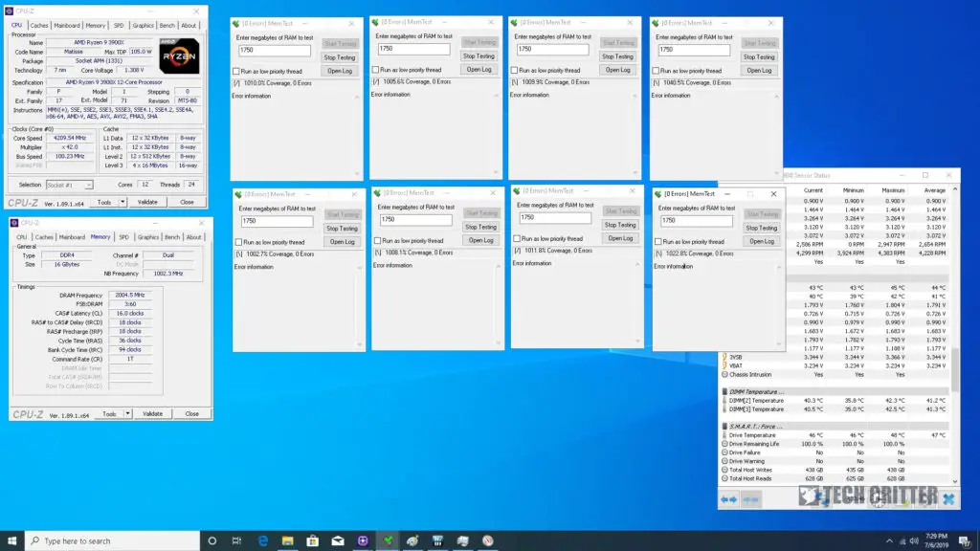Stop Testing in the 1022.8% coverage MemTest

tap(761, 228)
